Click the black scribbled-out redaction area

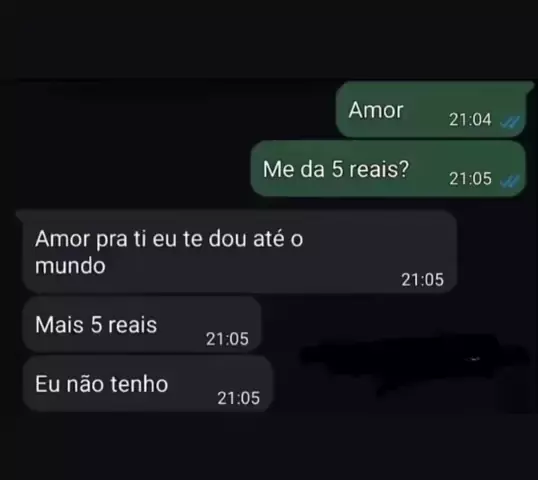[x=415, y=364]
